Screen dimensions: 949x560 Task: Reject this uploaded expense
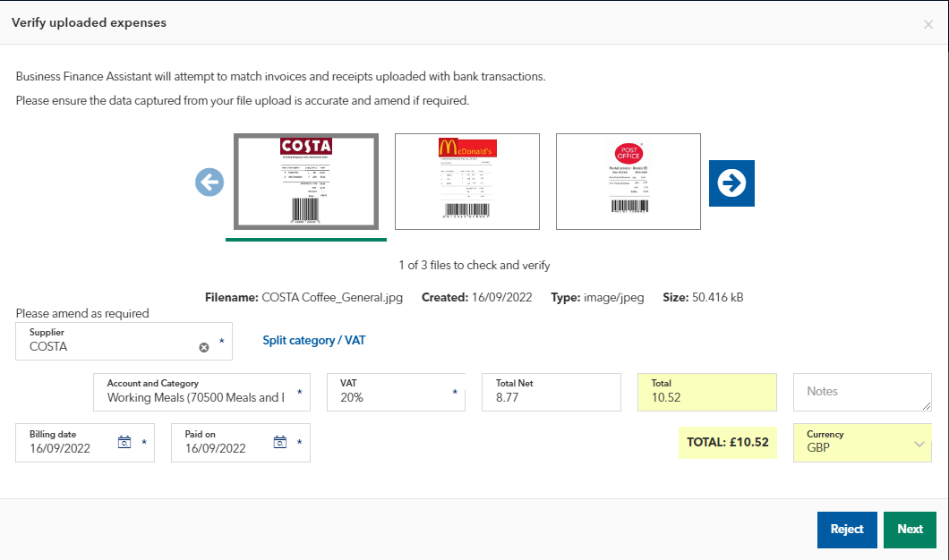[x=847, y=530]
